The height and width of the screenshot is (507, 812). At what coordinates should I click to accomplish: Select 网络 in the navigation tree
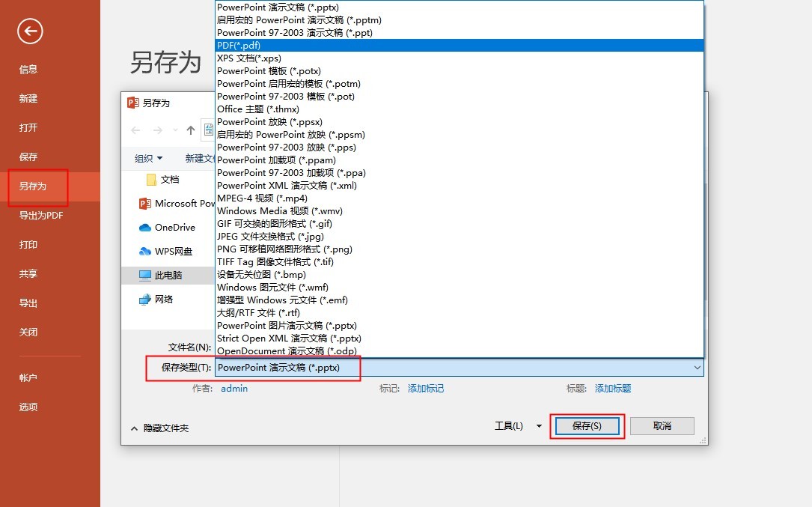[156, 299]
